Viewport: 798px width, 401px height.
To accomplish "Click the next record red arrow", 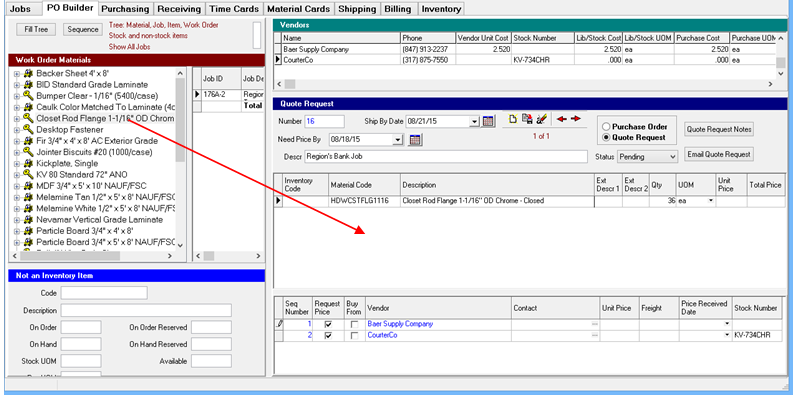I will coord(575,119).
